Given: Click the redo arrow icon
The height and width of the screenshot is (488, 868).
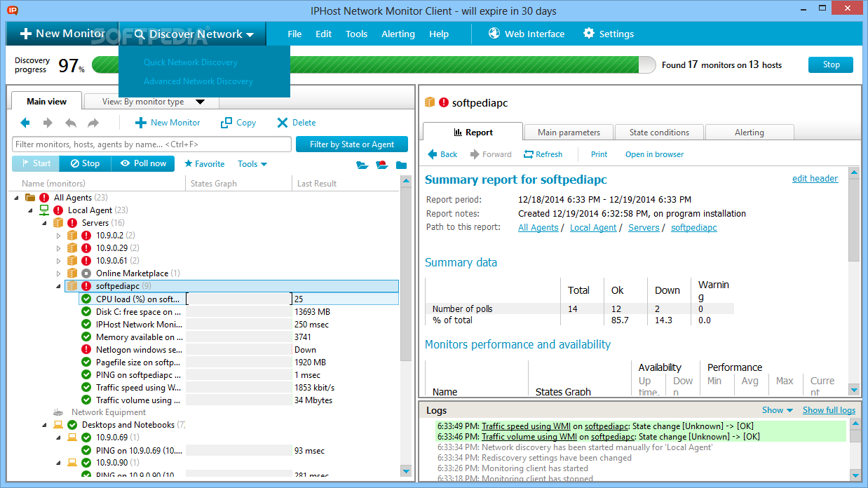Looking at the screenshot, I should point(93,123).
